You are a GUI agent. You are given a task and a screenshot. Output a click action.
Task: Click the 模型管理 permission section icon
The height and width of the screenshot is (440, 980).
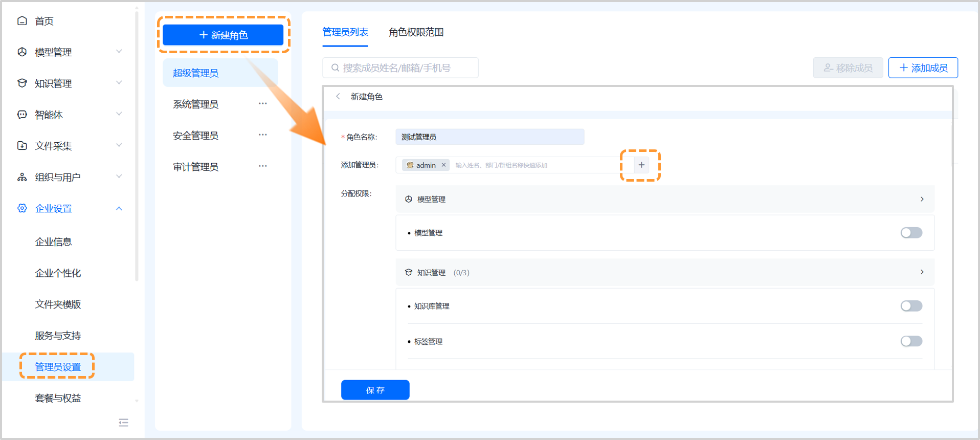[x=408, y=199]
